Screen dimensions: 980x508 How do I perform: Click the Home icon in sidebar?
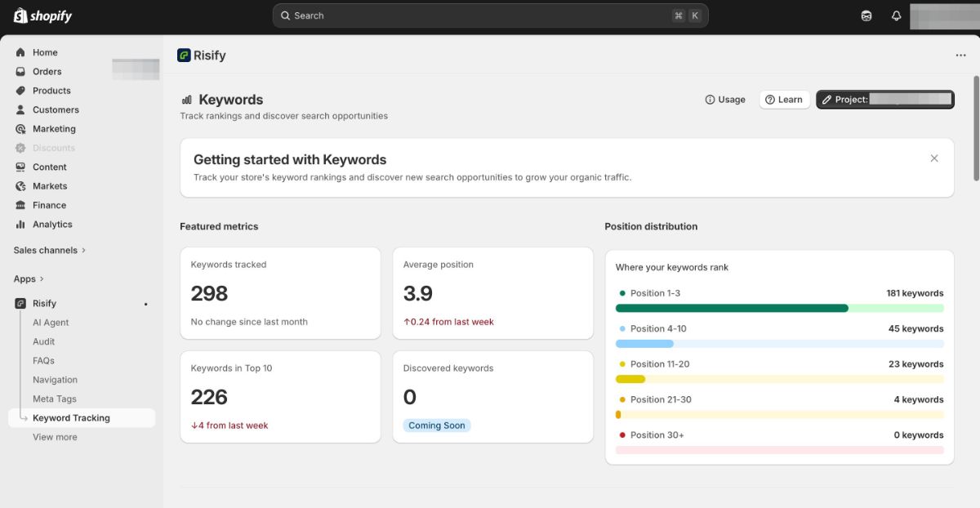coord(20,52)
